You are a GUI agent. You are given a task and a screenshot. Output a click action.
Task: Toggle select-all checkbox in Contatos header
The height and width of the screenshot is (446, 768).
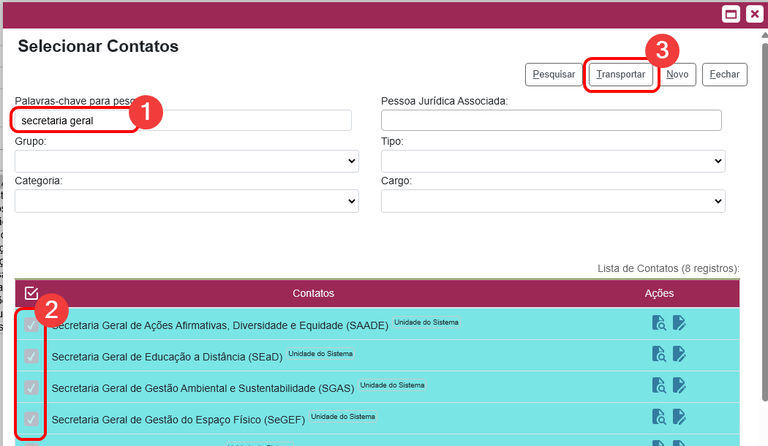coord(31,293)
